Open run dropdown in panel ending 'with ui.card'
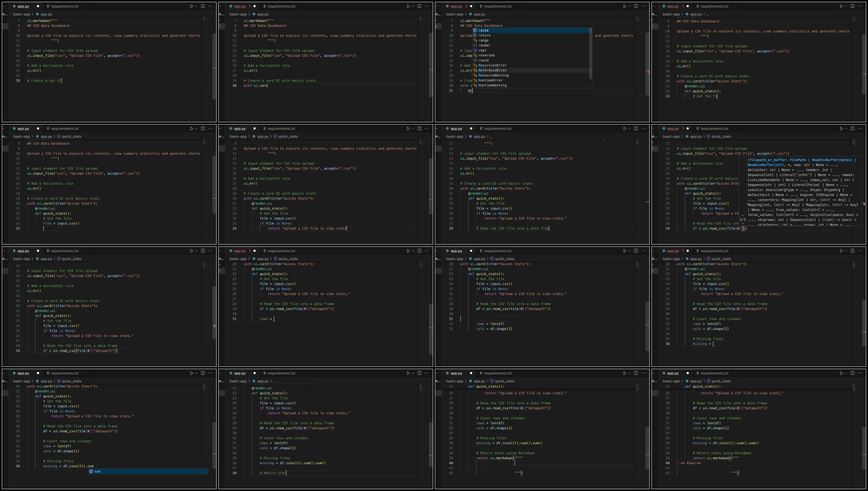 [x=413, y=6]
